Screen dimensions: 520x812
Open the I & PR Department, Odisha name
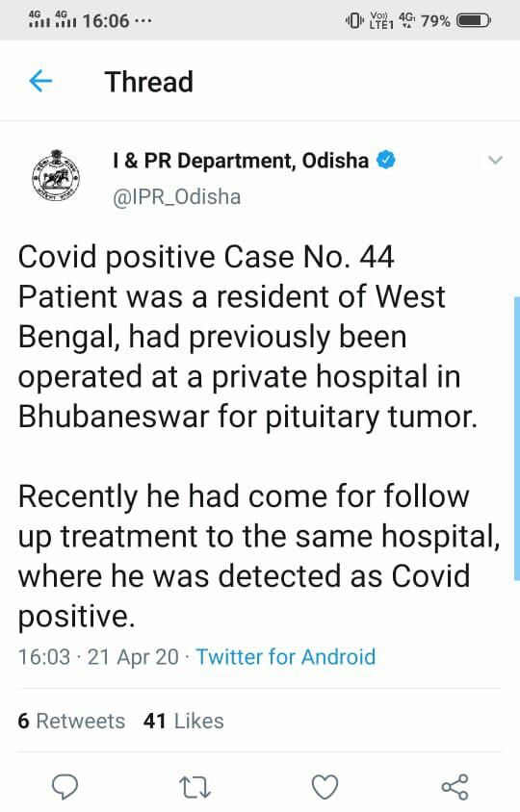click(241, 161)
